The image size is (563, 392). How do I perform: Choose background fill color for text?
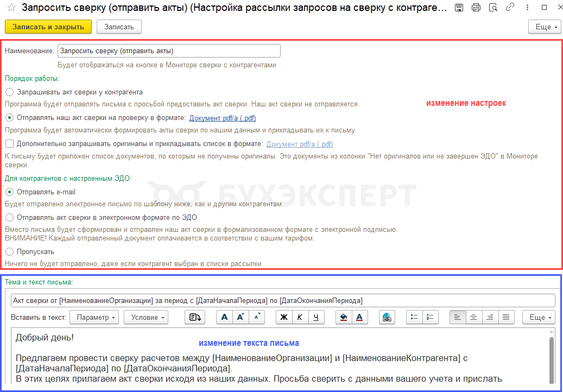coord(344,317)
